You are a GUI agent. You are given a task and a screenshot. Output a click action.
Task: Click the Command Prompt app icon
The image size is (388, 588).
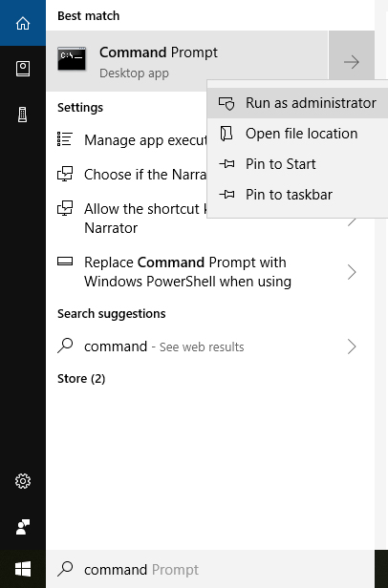[72, 58]
